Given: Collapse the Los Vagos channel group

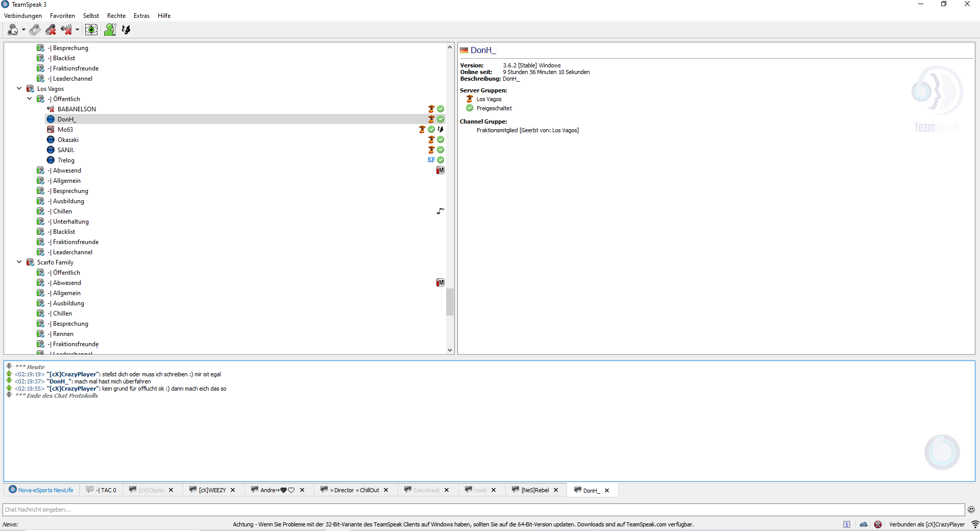Looking at the screenshot, I should 19,88.
